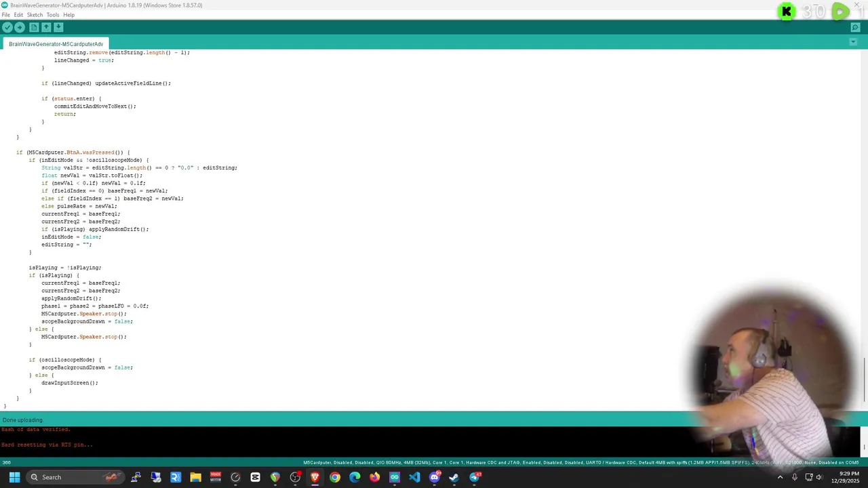This screenshot has width=868, height=488.
Task: Click the line 'editString = "";'
Action: (66, 245)
